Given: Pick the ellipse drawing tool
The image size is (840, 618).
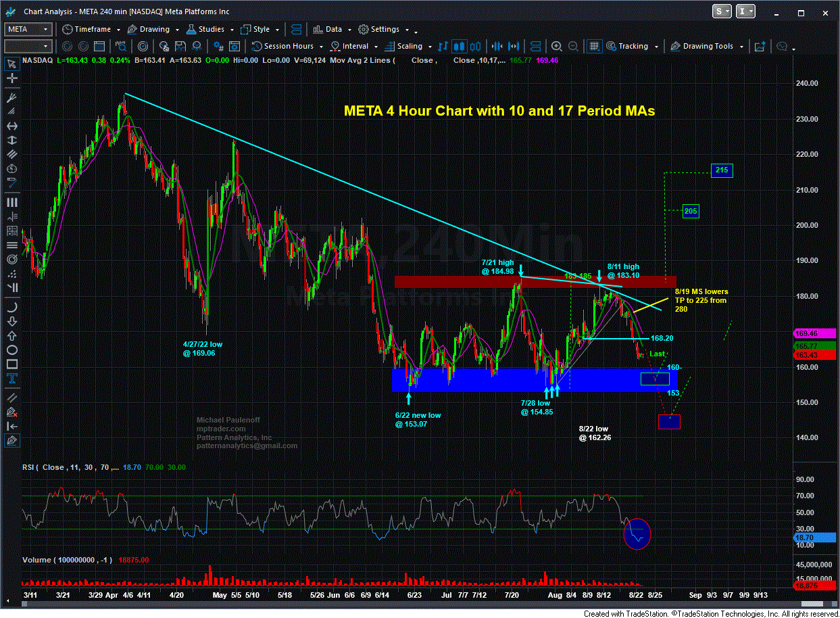Looking at the screenshot, I should point(11,350).
